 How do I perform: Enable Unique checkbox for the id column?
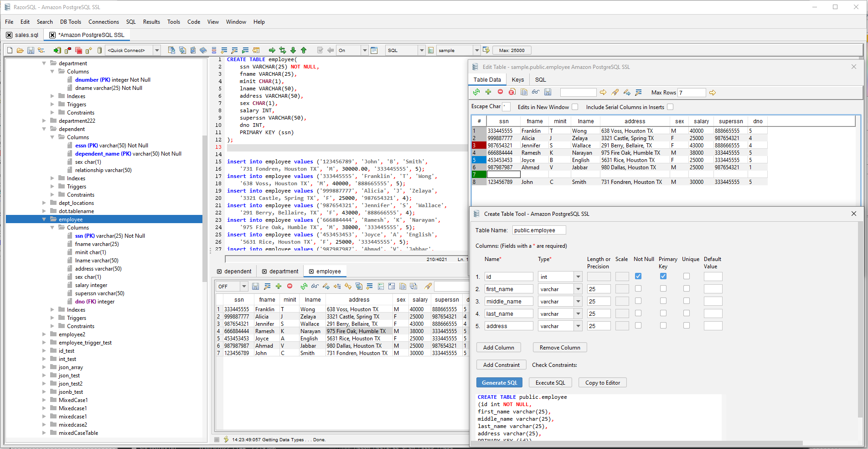click(x=687, y=276)
